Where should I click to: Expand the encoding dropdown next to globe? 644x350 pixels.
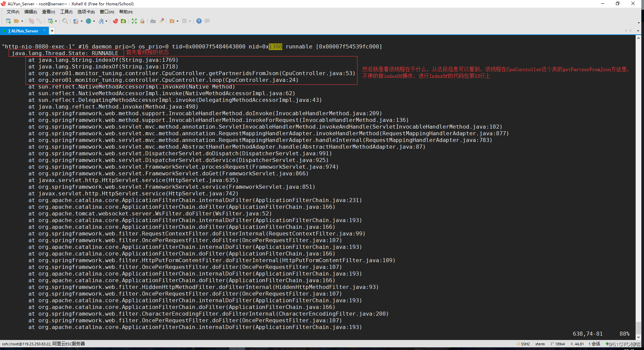tap(94, 21)
